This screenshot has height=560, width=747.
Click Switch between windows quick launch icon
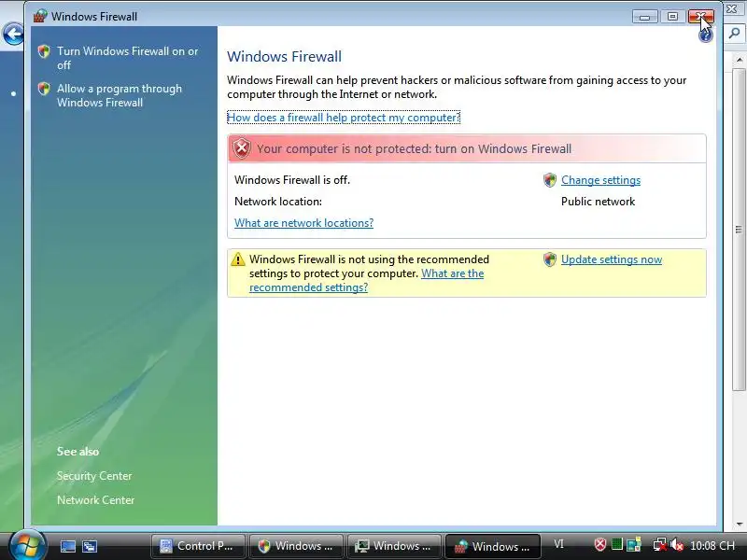click(x=89, y=546)
